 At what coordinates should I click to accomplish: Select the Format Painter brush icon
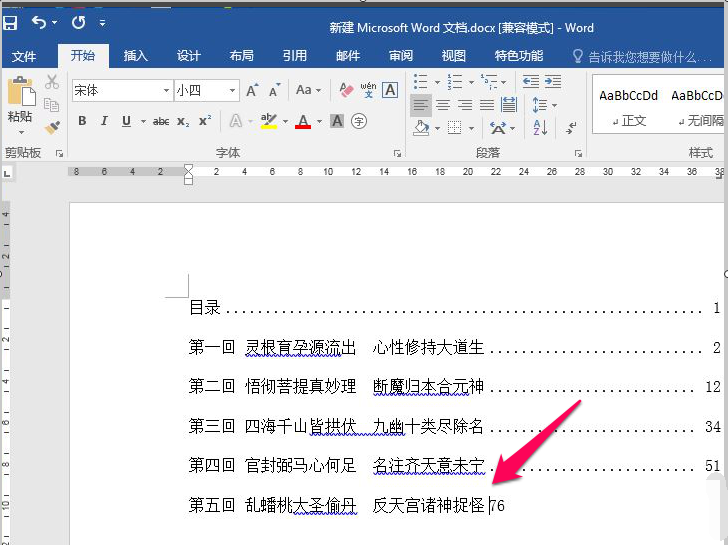(x=52, y=127)
